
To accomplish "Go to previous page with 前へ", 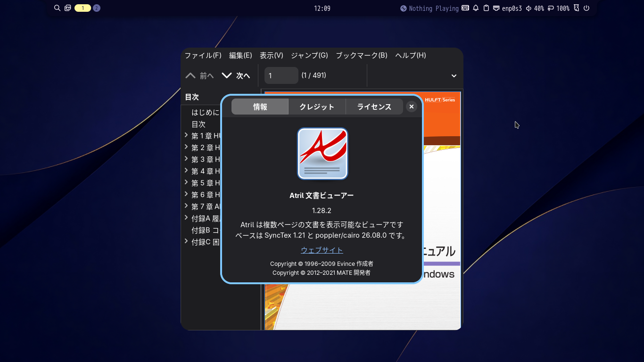I will tap(200, 75).
